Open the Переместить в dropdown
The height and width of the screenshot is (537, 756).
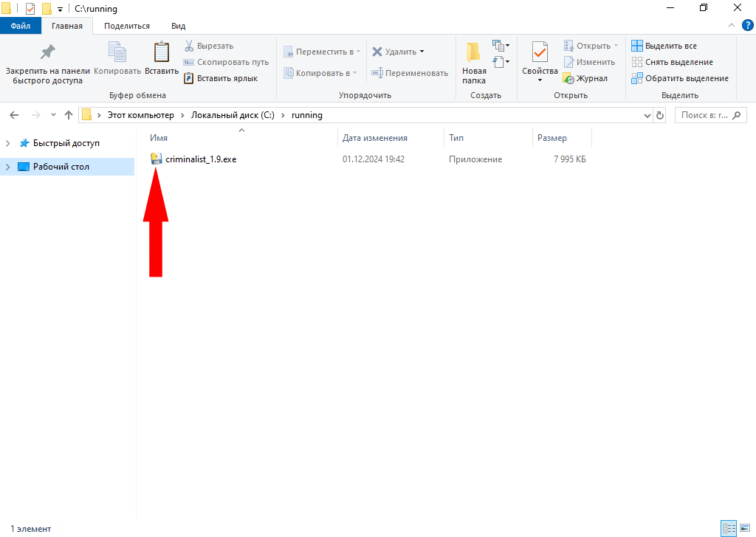click(x=322, y=52)
